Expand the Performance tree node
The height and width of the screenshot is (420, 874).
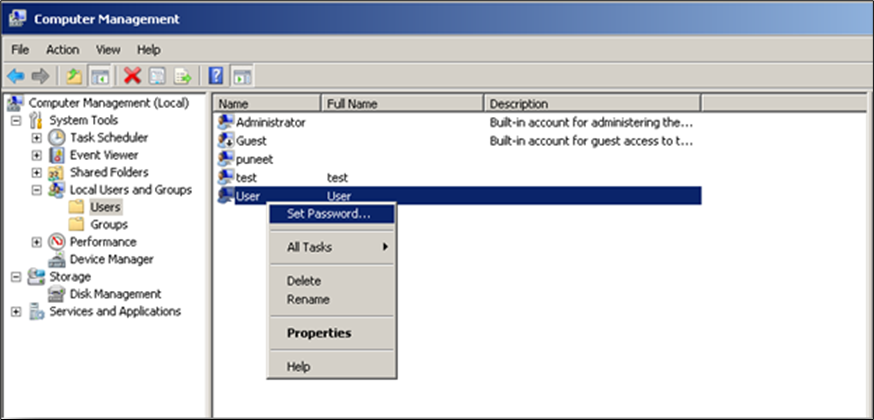click(x=37, y=242)
